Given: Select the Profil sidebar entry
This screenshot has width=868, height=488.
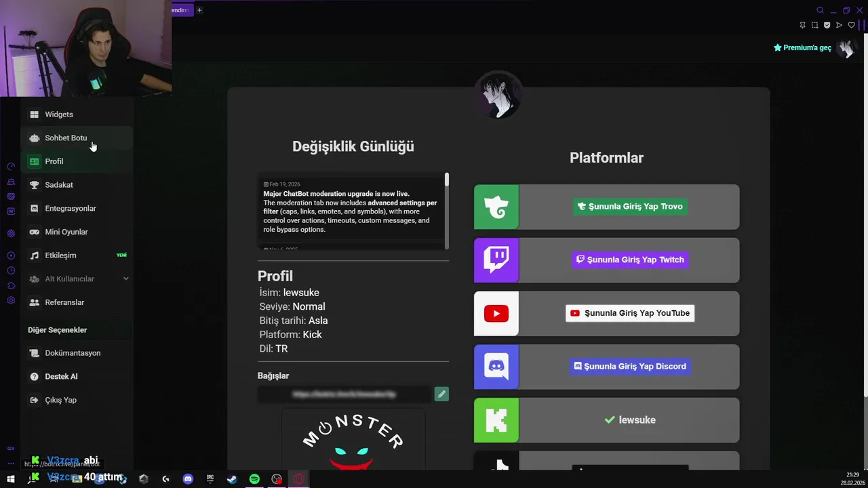Looking at the screenshot, I should click(x=76, y=161).
